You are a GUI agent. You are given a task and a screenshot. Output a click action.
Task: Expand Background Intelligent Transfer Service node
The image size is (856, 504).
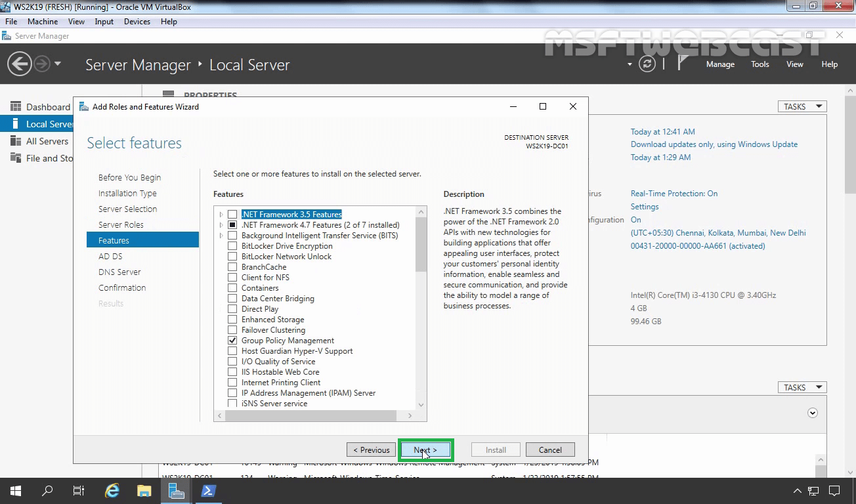coord(221,236)
